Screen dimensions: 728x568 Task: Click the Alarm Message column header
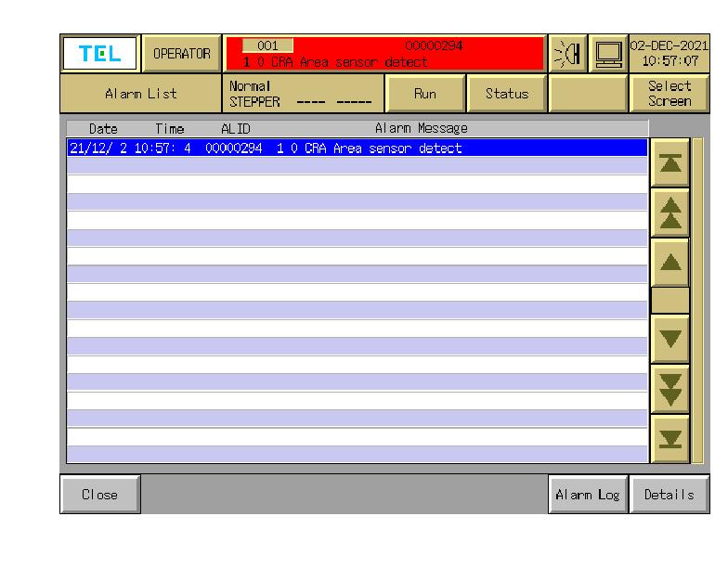pos(421,129)
